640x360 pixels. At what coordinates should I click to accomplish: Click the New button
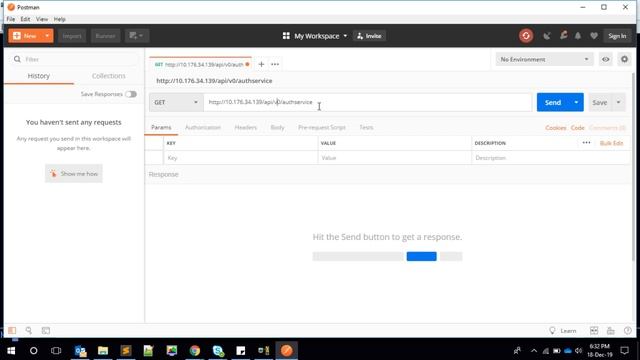(x=25, y=36)
